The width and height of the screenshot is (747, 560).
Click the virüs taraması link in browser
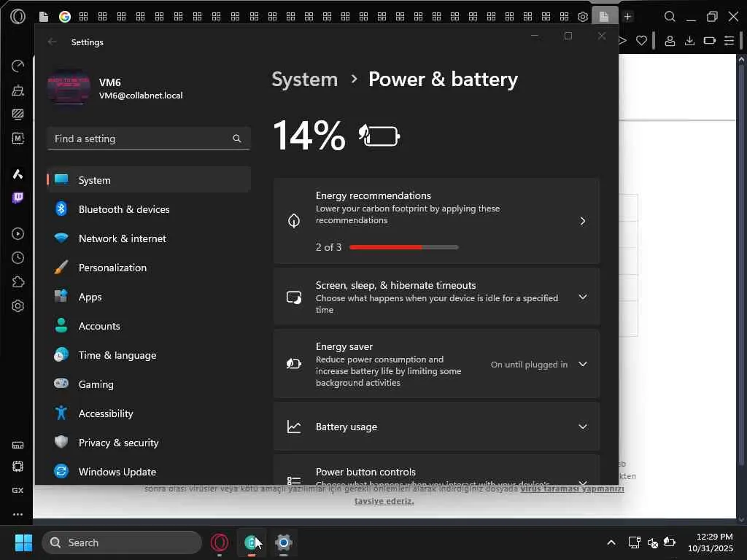point(572,489)
